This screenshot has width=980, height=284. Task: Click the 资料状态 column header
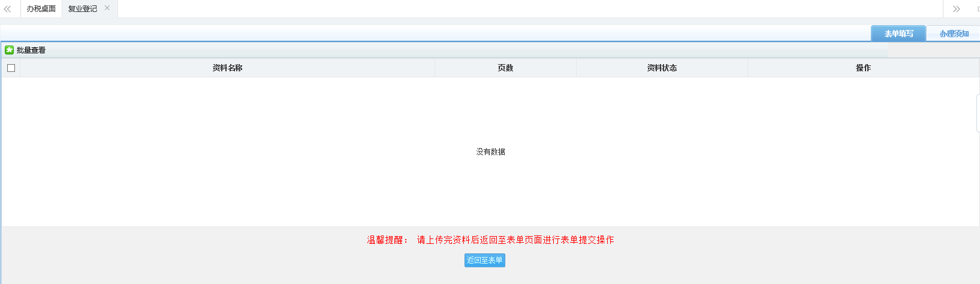click(x=662, y=68)
